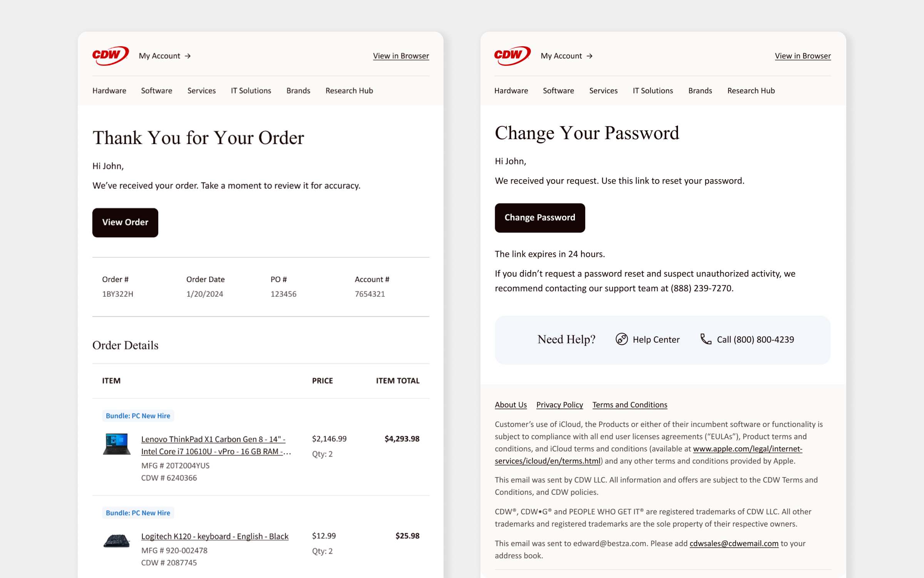Click the CDW logo in the order email
The image size is (924, 578).
(110, 56)
